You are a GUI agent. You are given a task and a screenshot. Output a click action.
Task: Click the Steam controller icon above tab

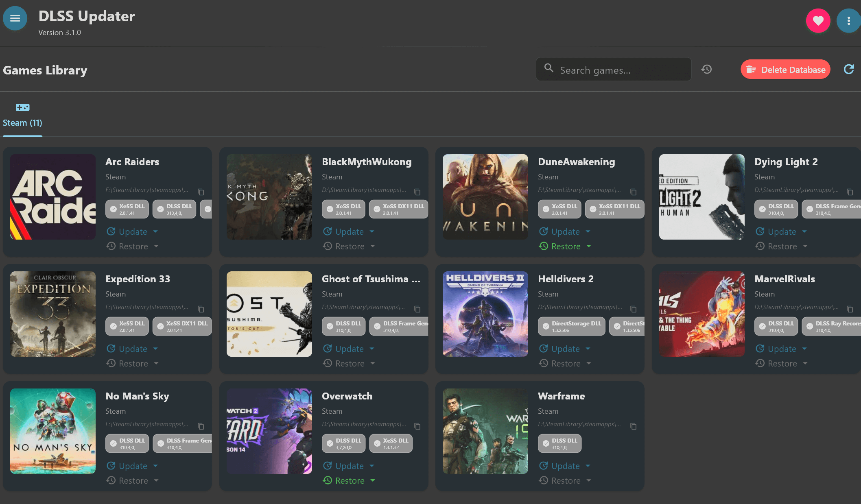click(22, 107)
